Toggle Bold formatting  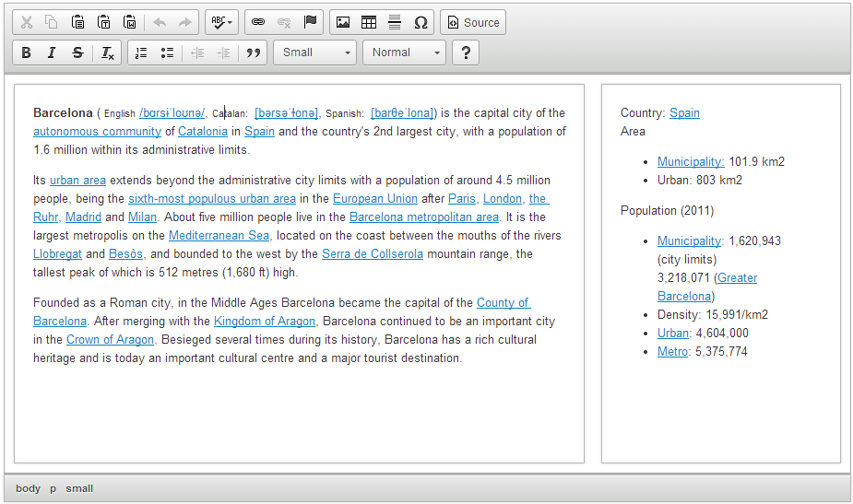pyautogui.click(x=26, y=53)
